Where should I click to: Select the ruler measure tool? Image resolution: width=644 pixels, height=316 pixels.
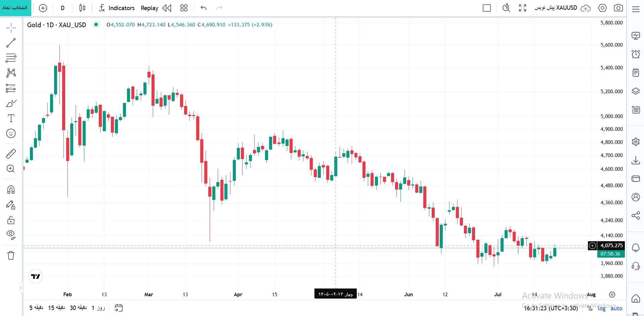pos(11,154)
